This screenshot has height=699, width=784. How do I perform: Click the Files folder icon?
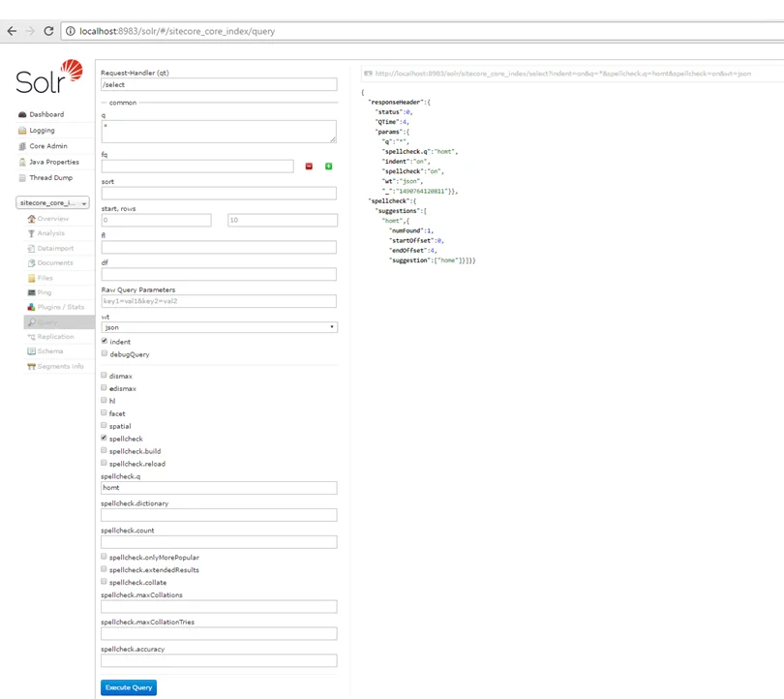(32, 278)
